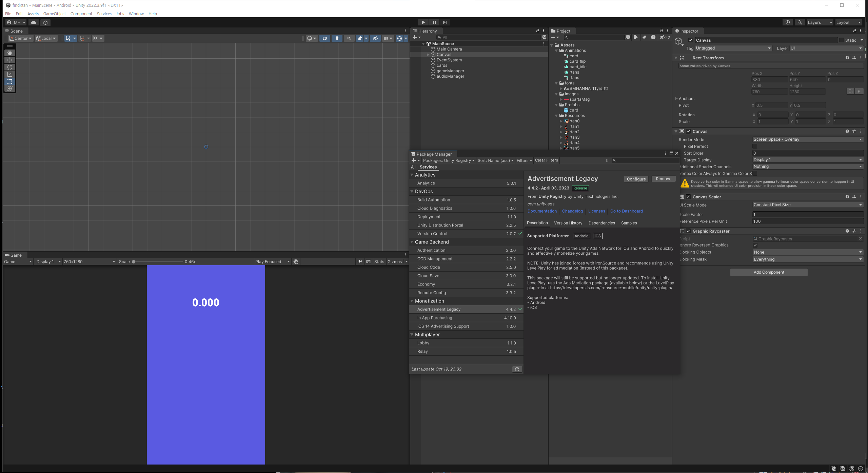Image resolution: width=868 pixels, height=473 pixels.
Task: Open Canvas component help icon
Action: 847,131
